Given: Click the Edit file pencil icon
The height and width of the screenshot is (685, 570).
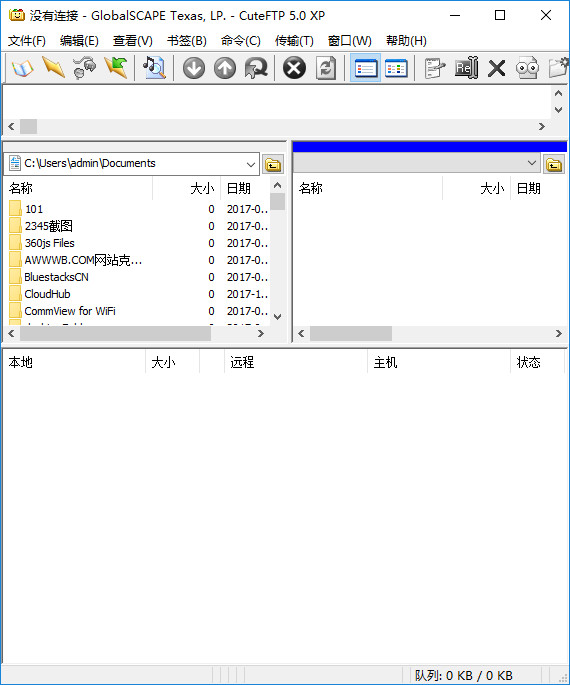Looking at the screenshot, I should (435, 68).
